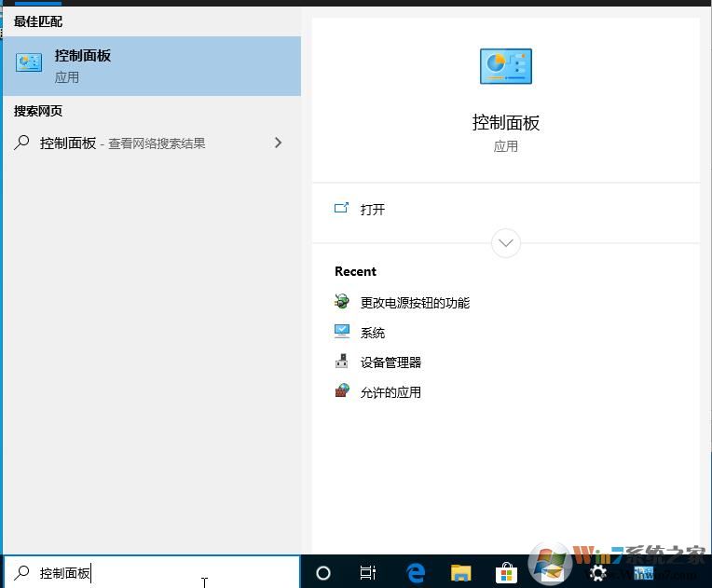Click the Recent section heading
Viewport: 712px width, 588px height.
[356, 271]
